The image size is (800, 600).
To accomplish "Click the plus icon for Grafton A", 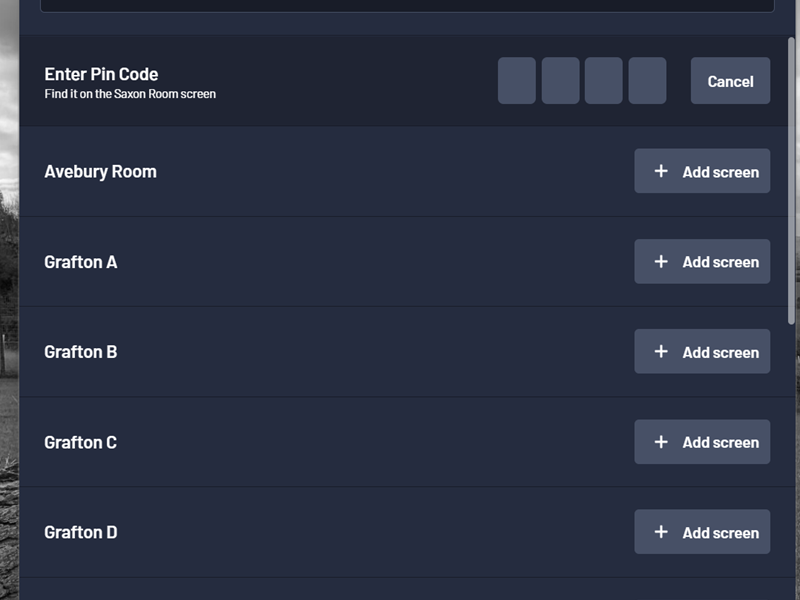I will [x=661, y=261].
